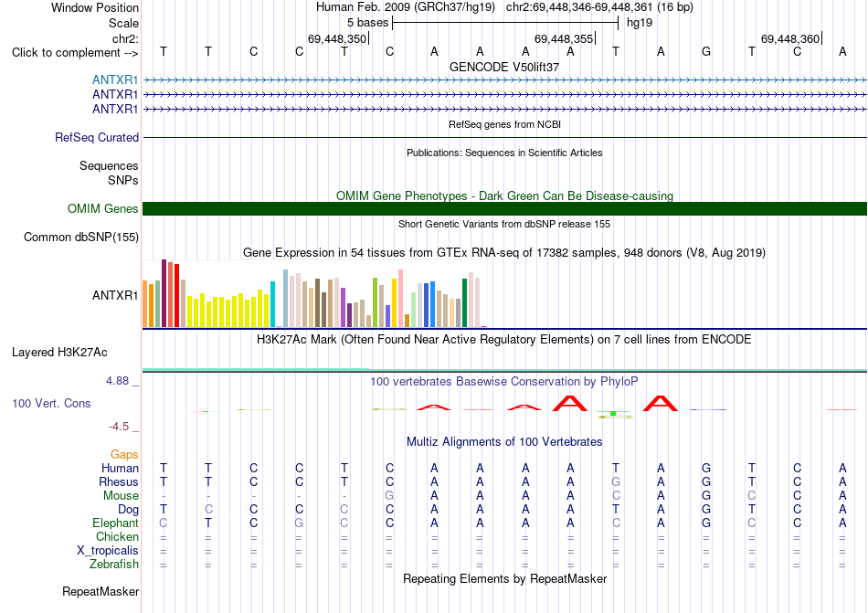Select the Mouse alignment row label
Viewport: 868px width, 613px height.
point(121,496)
